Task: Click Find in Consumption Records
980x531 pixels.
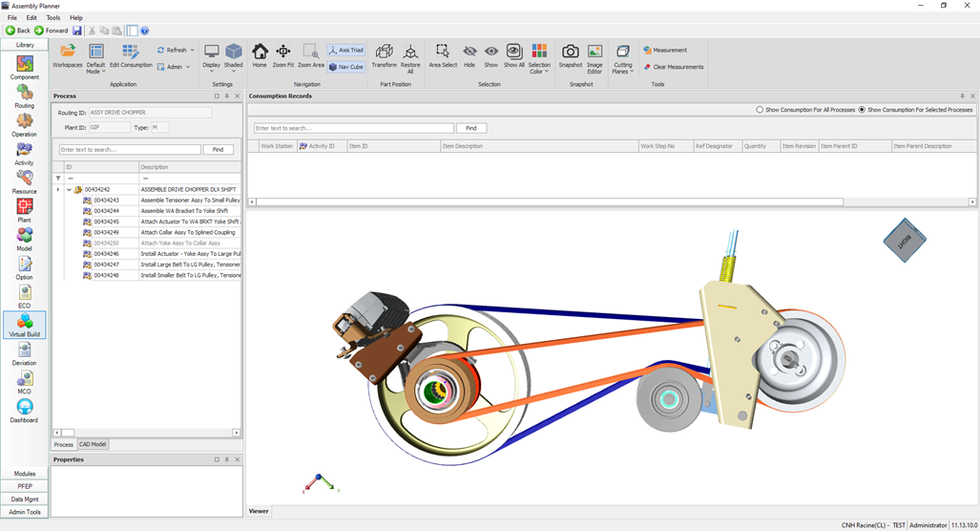Action: pyautogui.click(x=471, y=128)
